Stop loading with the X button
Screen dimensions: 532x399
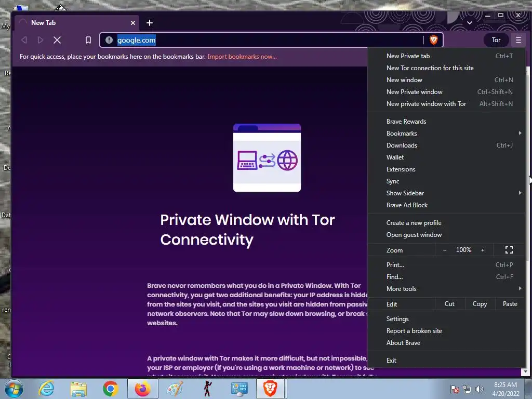pos(57,40)
